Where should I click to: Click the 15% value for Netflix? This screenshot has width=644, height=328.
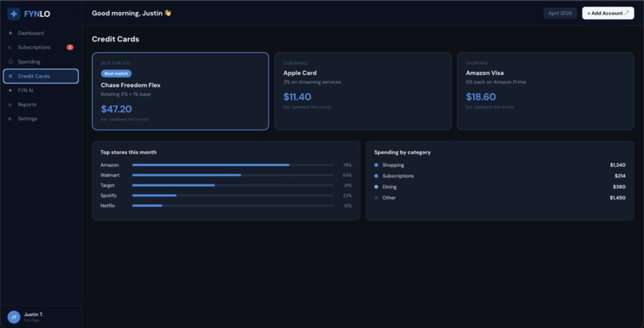click(x=348, y=206)
